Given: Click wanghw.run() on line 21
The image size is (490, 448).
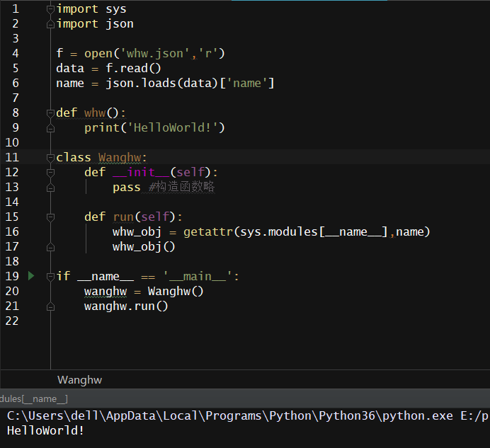Looking at the screenshot, I should [126, 306].
